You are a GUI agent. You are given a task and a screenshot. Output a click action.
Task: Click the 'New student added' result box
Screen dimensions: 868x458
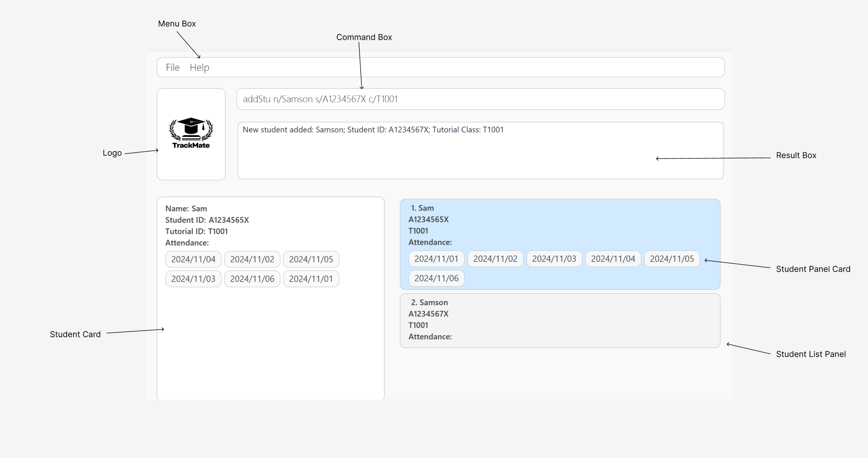[480, 150]
